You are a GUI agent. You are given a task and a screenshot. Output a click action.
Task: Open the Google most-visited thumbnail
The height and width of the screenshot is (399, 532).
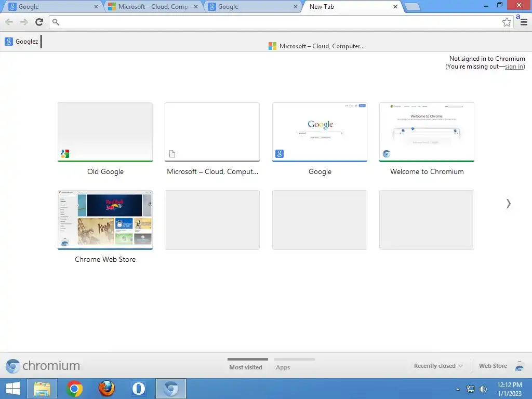320,132
